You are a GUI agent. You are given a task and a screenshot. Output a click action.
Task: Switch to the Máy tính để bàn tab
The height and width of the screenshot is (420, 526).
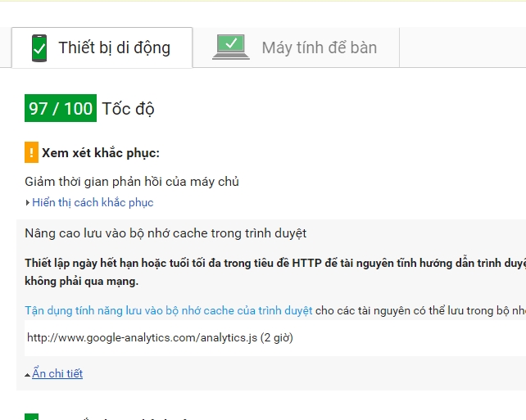(x=296, y=47)
